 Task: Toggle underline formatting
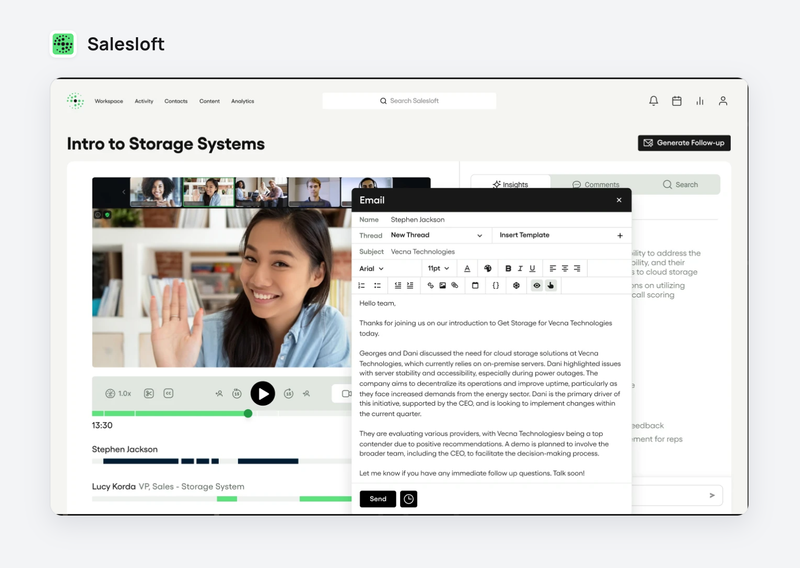532,268
